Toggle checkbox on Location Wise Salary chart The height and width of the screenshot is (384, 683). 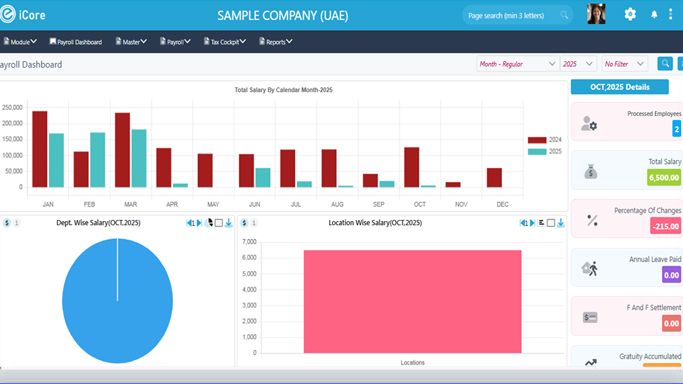coord(551,223)
